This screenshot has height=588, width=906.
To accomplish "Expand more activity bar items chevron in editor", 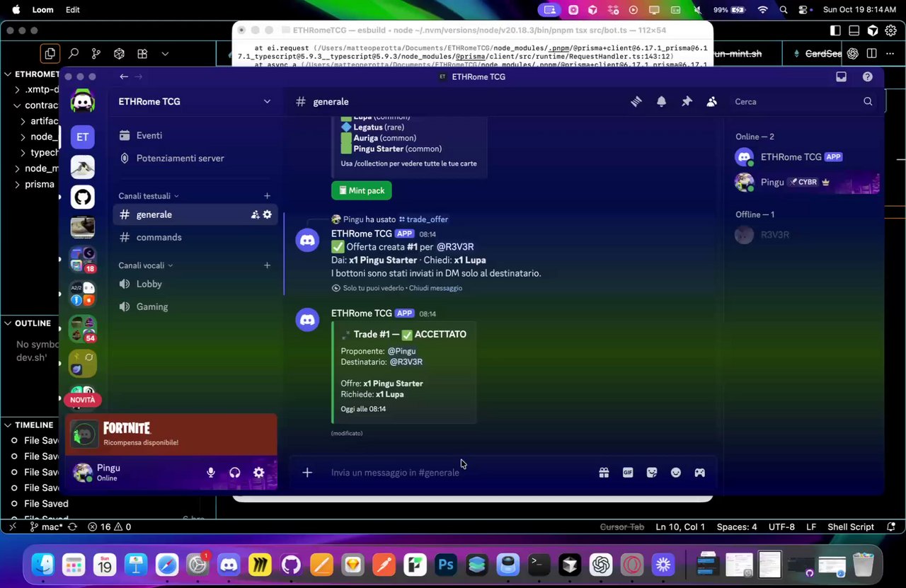I will (x=165, y=53).
